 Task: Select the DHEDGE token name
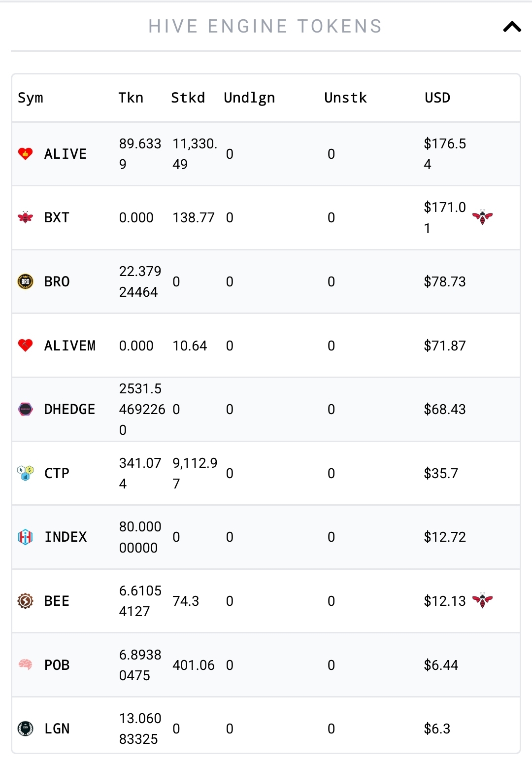69,409
